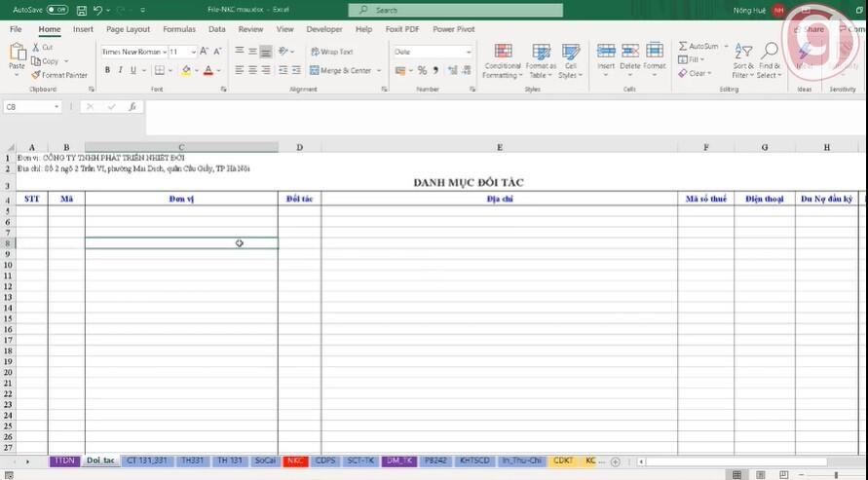Toggle Wrap Text
868x480 pixels.
pos(331,52)
